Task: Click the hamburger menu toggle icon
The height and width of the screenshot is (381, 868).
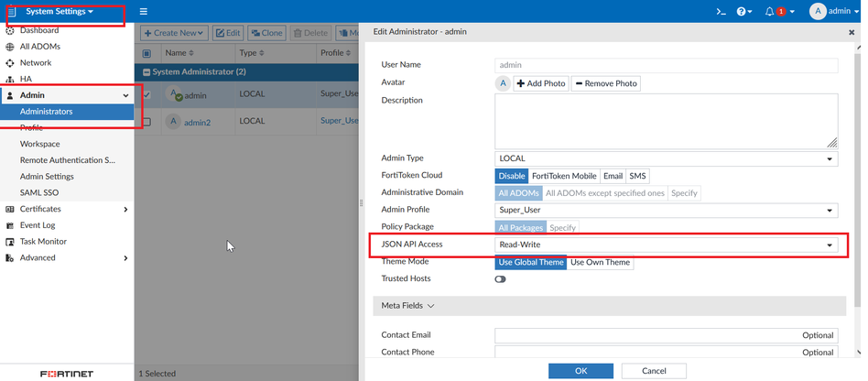Action: click(144, 12)
